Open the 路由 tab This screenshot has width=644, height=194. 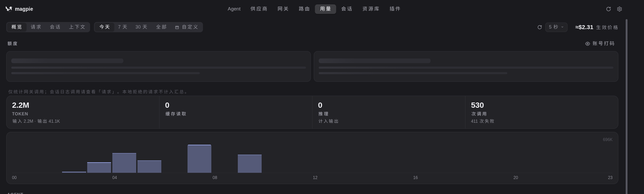click(x=304, y=9)
